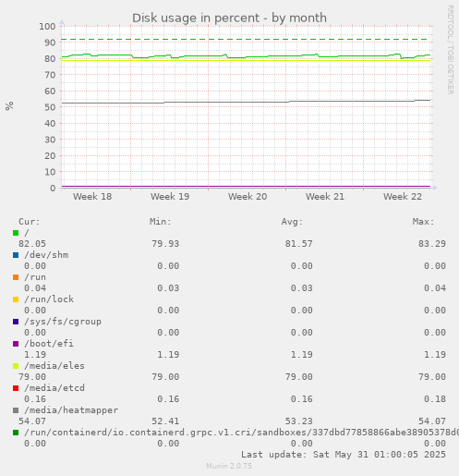Click the Cur: column header
The image size is (459, 476).
(30, 222)
